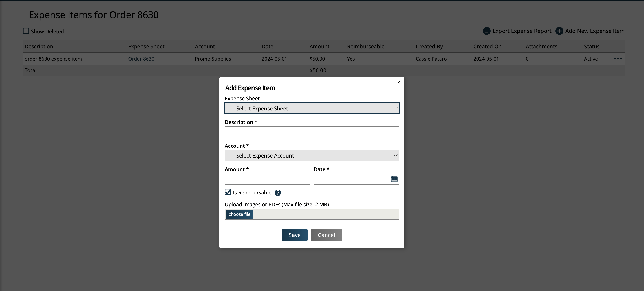
Task: Save the new expense item
Action: click(294, 235)
